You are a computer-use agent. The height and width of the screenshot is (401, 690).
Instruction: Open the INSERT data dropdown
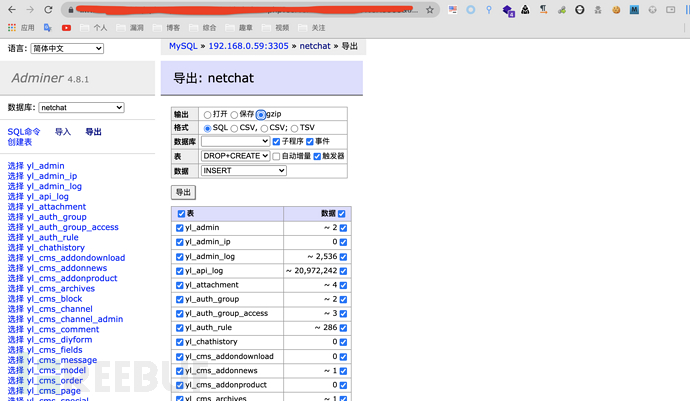tap(244, 170)
